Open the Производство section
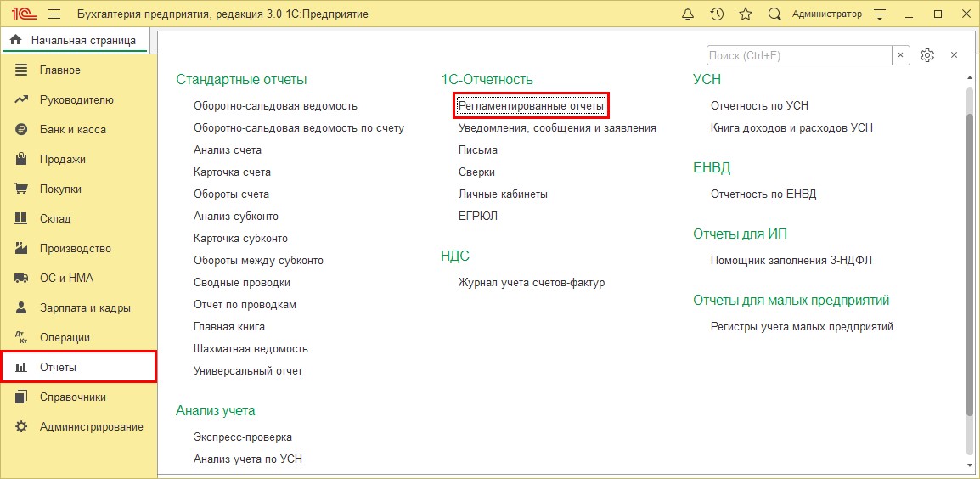 click(79, 248)
